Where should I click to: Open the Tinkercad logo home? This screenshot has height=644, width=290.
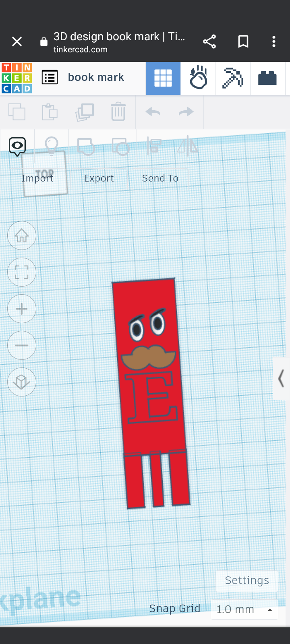[x=17, y=78]
